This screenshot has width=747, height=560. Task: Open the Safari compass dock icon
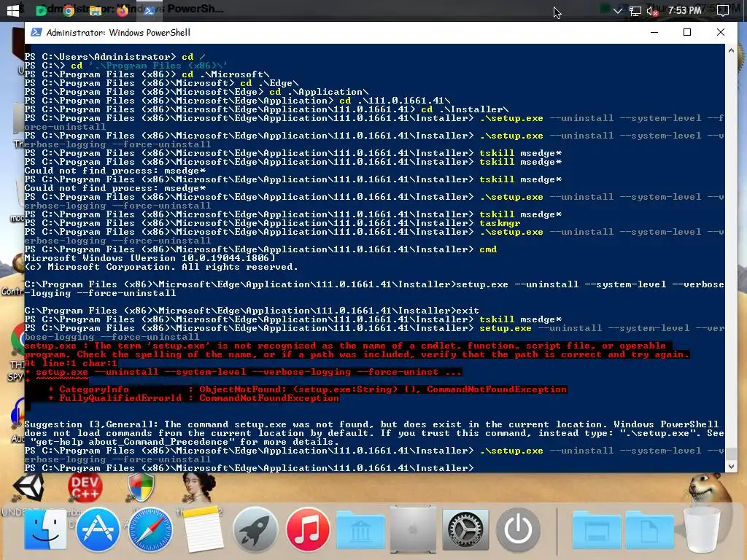pyautogui.click(x=150, y=529)
